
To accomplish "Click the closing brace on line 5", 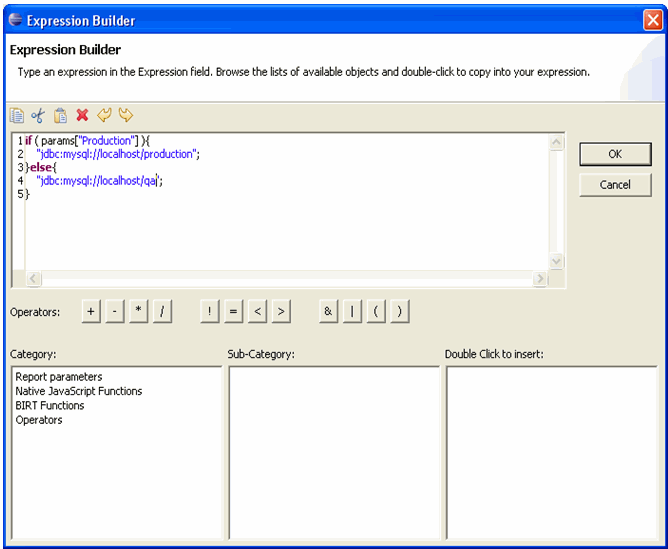I will (27, 194).
